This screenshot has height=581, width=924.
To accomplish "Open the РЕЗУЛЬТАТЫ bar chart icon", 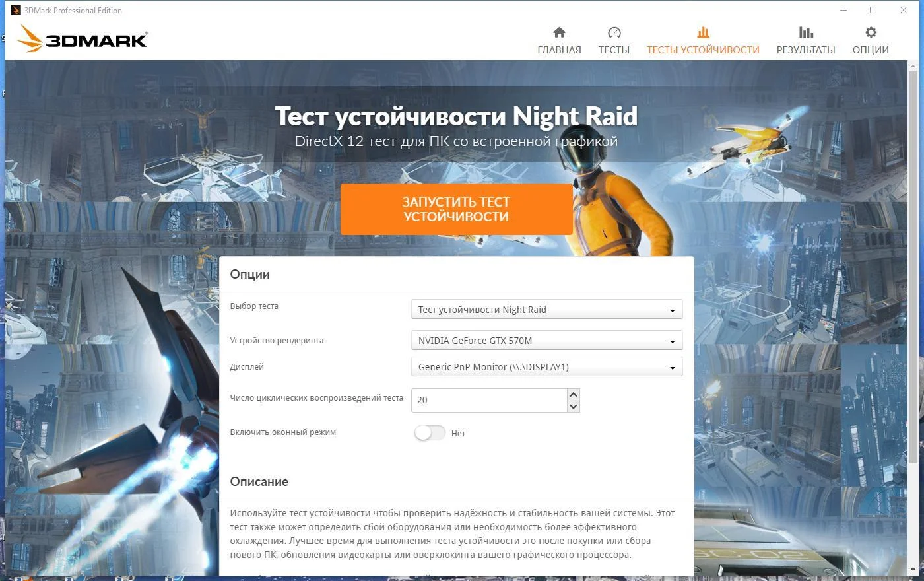I will [806, 32].
